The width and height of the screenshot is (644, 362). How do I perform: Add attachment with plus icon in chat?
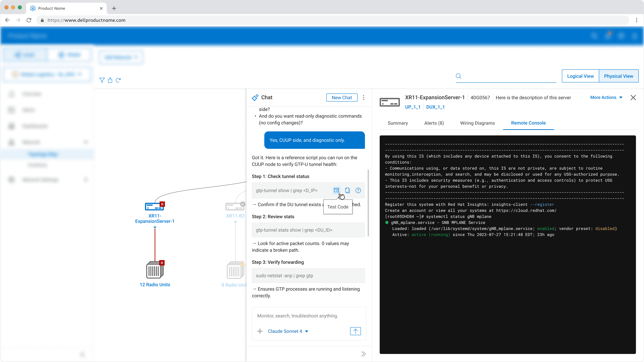click(260, 331)
